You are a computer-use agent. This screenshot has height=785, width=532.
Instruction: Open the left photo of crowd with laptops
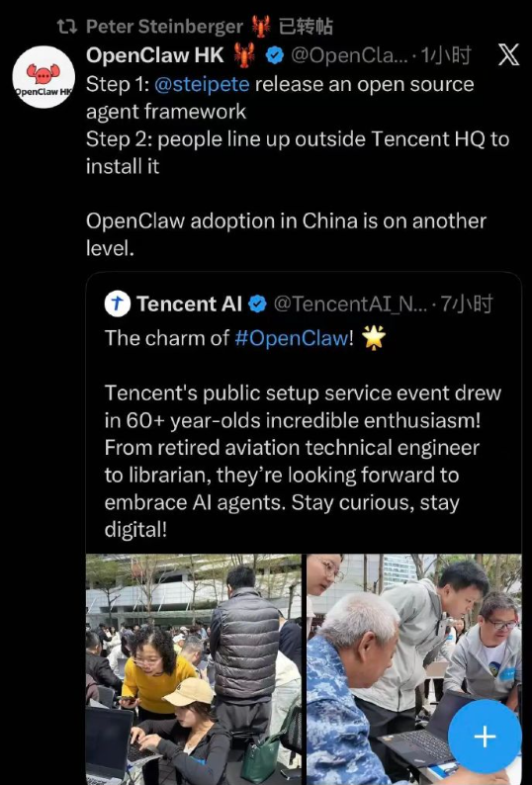click(194, 669)
